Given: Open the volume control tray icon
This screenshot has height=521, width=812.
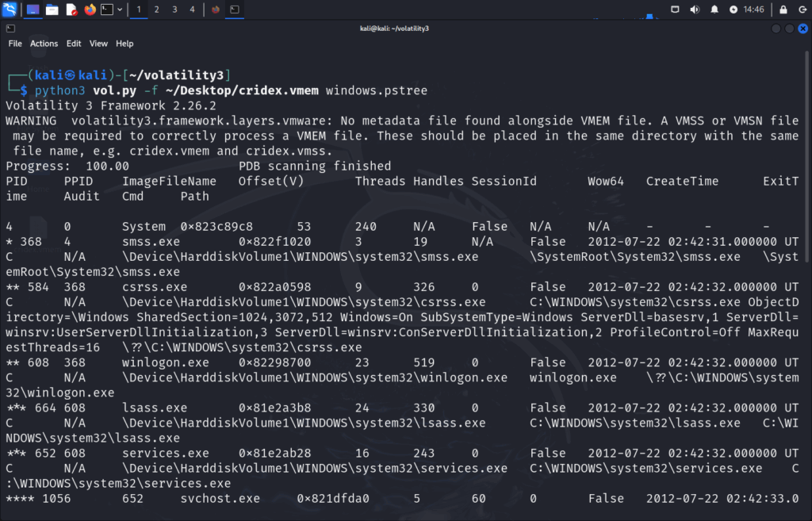Looking at the screenshot, I should [695, 10].
